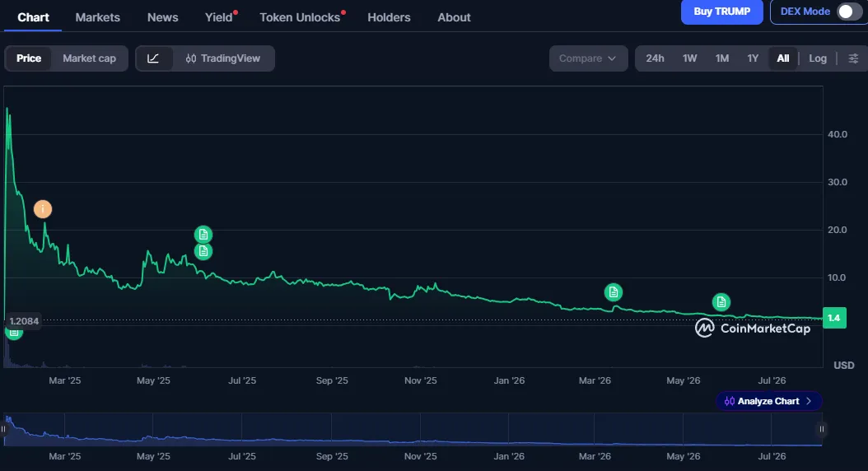Select the All time range
The height and width of the screenshot is (471, 868).
coord(782,58)
